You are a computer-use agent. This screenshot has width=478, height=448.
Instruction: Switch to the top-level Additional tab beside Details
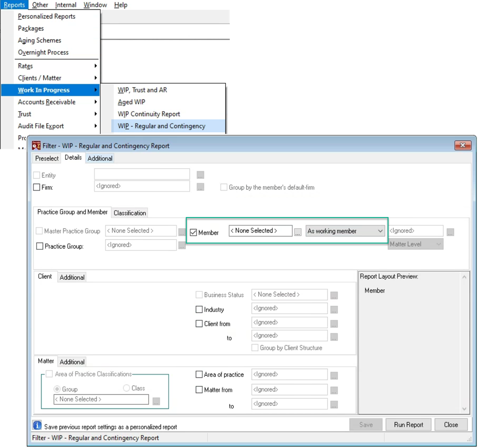pyautogui.click(x=100, y=158)
